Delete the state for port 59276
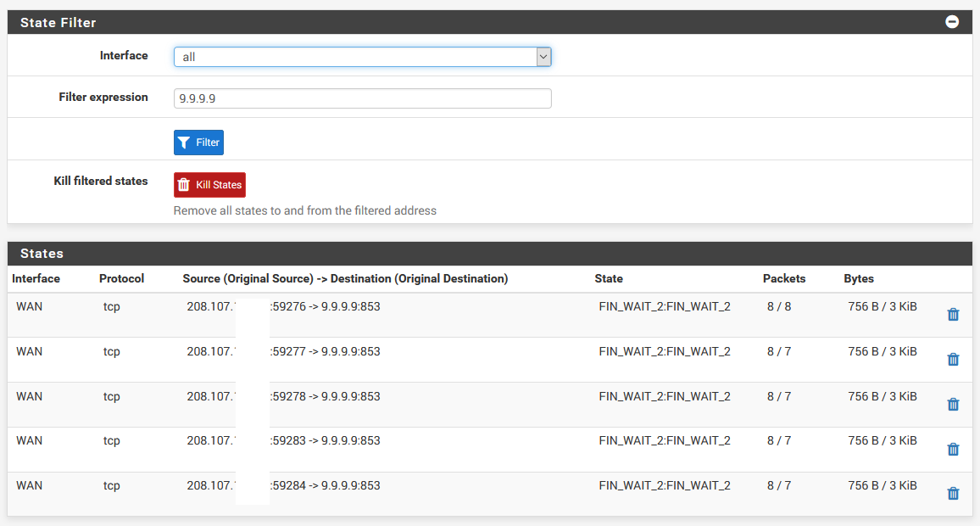The height and width of the screenshot is (526, 980). tap(953, 315)
